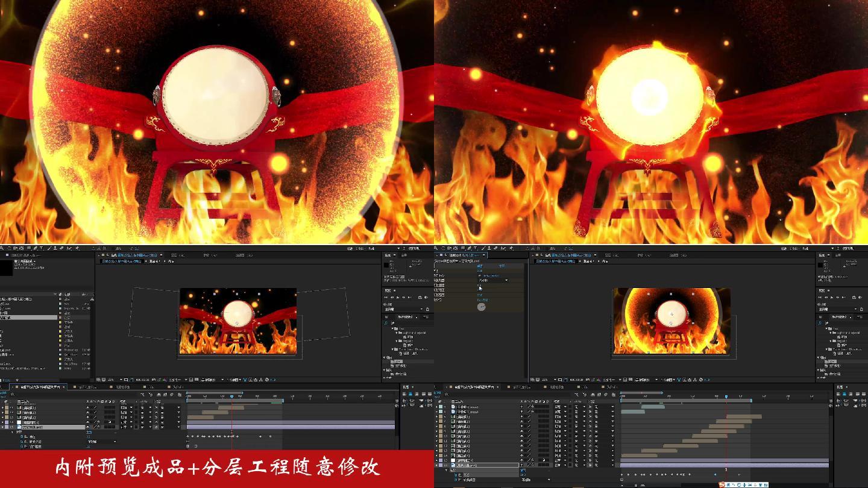This screenshot has height=488, width=868.
Task: Open the Footage (none) tab in left viewer
Action: (211, 255)
